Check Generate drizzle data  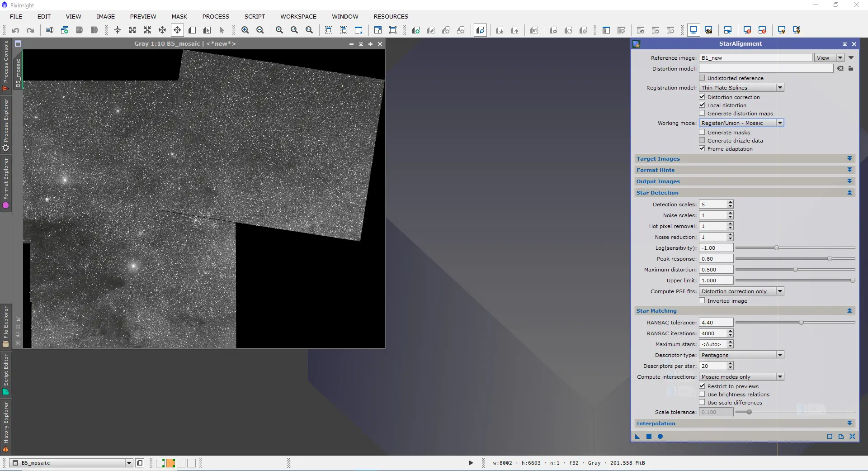702,140
